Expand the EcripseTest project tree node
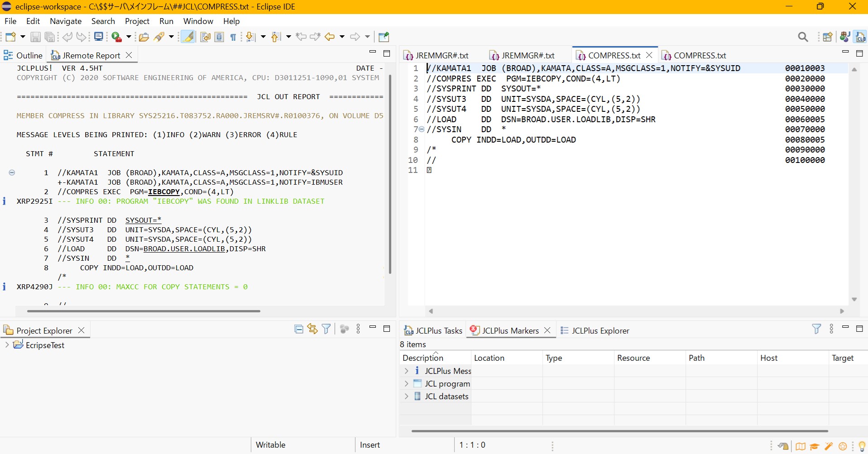This screenshot has width=868, height=454. pyautogui.click(x=7, y=345)
